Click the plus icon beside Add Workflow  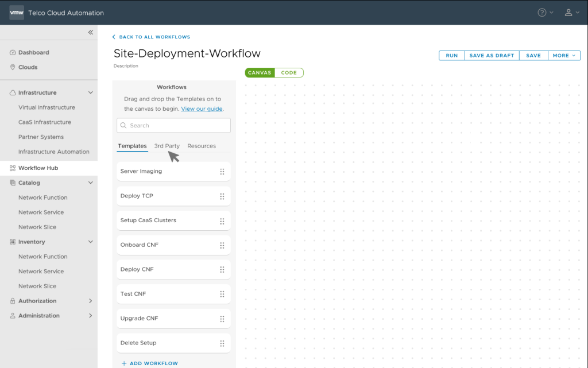(x=124, y=363)
